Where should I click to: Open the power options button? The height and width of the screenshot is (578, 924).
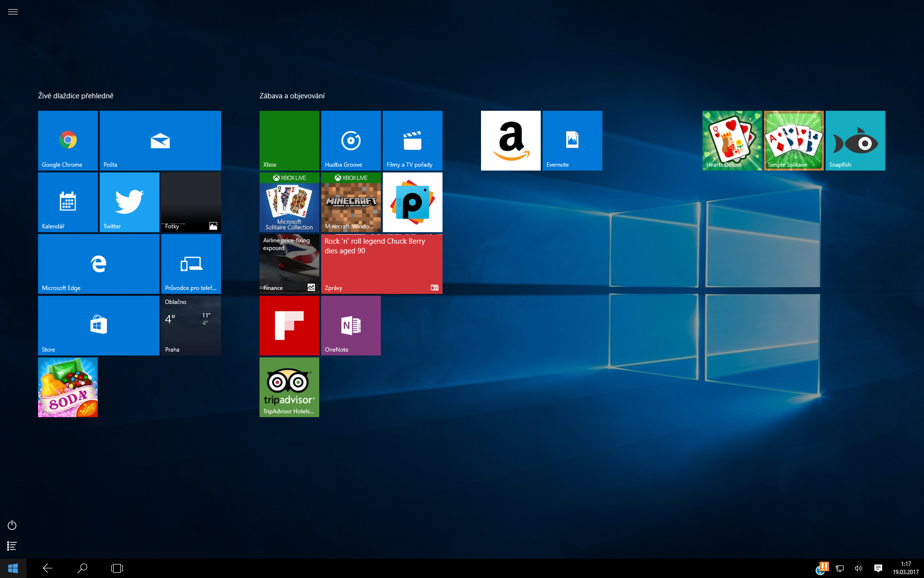[x=12, y=525]
